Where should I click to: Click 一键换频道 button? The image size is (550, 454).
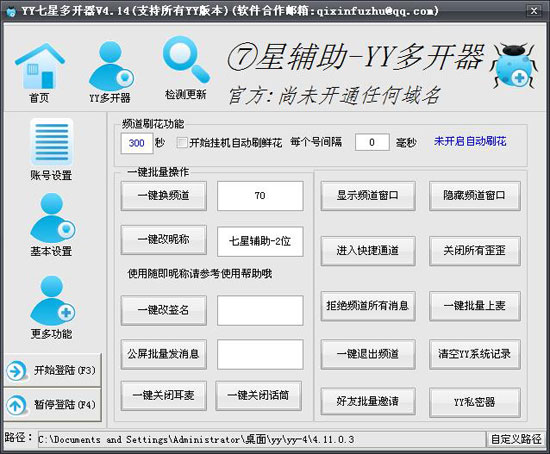coord(164,196)
